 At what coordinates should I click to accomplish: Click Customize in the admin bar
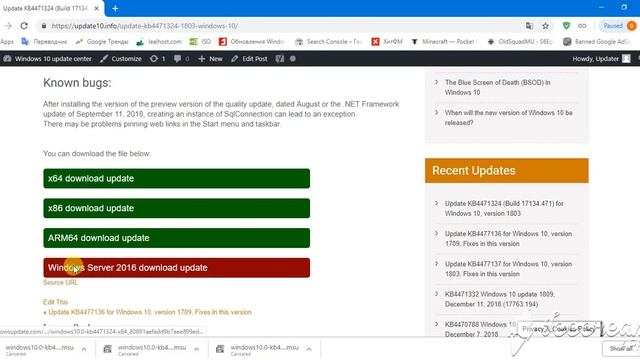[121, 59]
